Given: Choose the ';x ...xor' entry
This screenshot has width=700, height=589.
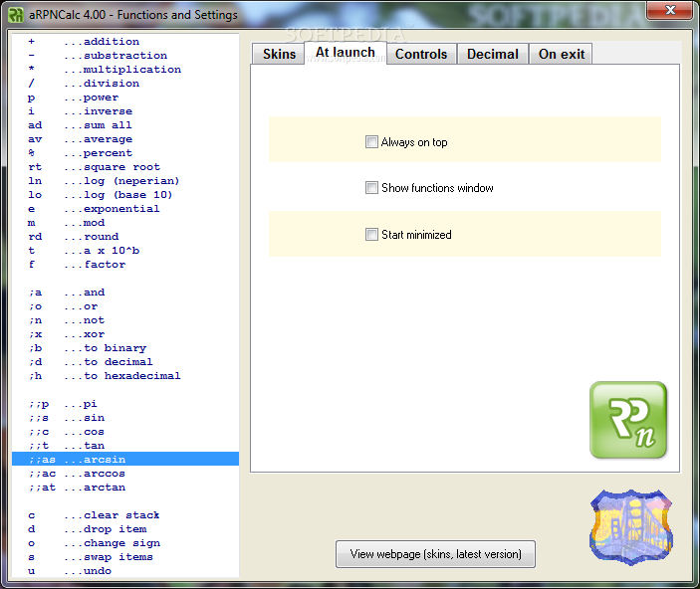Looking at the screenshot, I should coord(125,333).
